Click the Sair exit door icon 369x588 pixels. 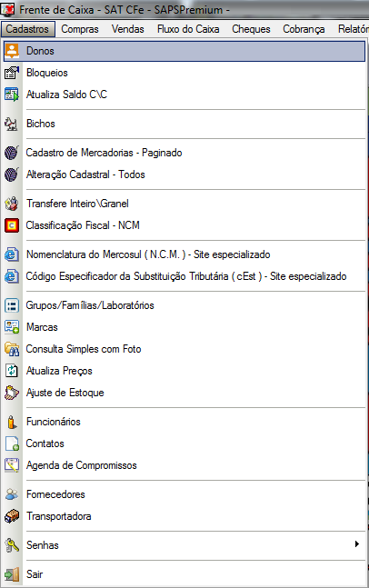pyautogui.click(x=12, y=574)
